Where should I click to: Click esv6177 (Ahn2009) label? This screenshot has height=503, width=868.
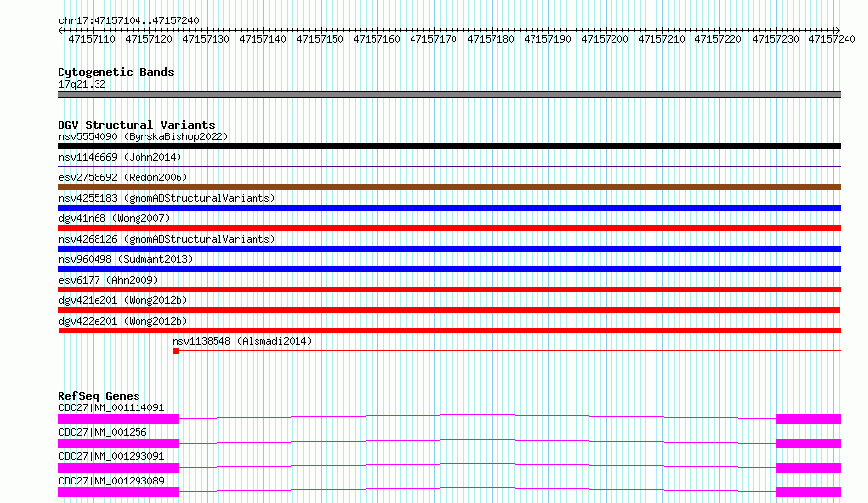tap(108, 280)
